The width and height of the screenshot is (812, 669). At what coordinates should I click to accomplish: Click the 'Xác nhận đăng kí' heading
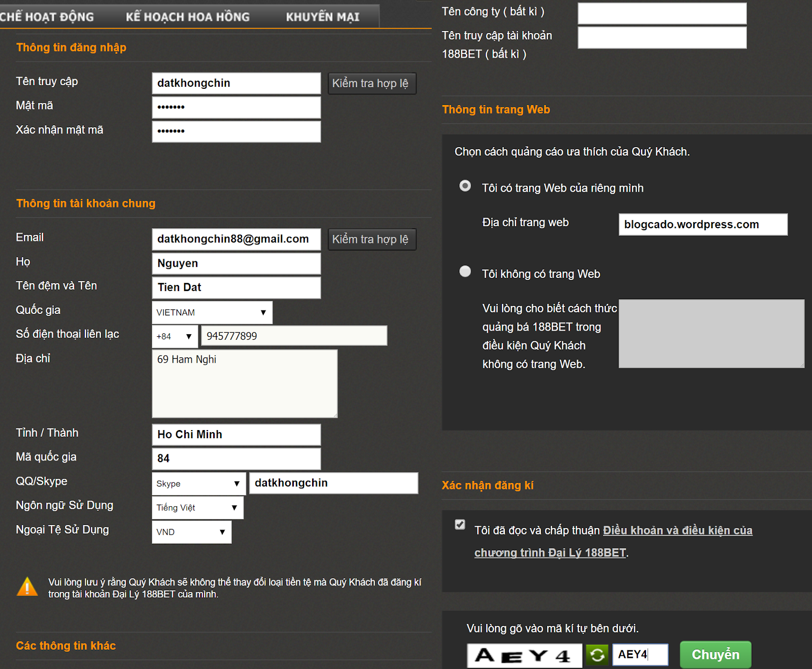coord(488,485)
